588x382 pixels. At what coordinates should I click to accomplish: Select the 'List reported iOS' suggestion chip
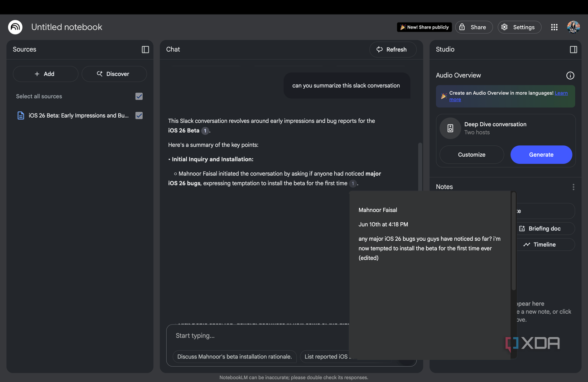tap(325, 357)
